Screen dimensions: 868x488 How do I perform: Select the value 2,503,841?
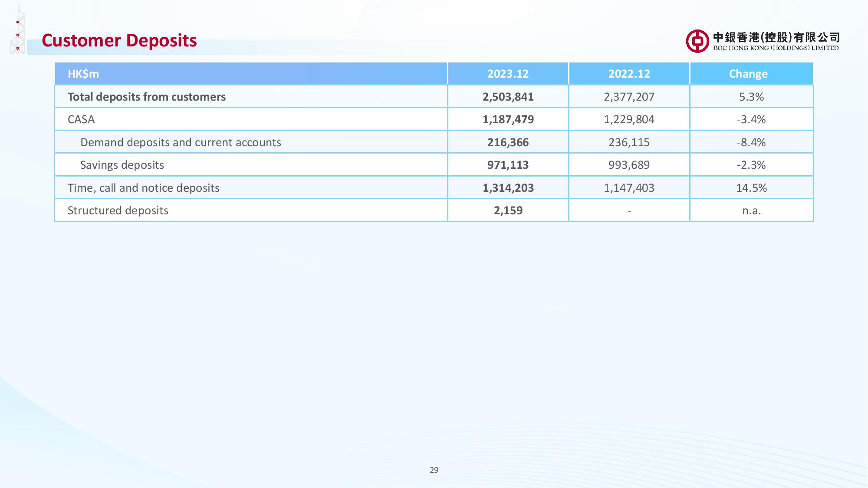pyautogui.click(x=508, y=97)
